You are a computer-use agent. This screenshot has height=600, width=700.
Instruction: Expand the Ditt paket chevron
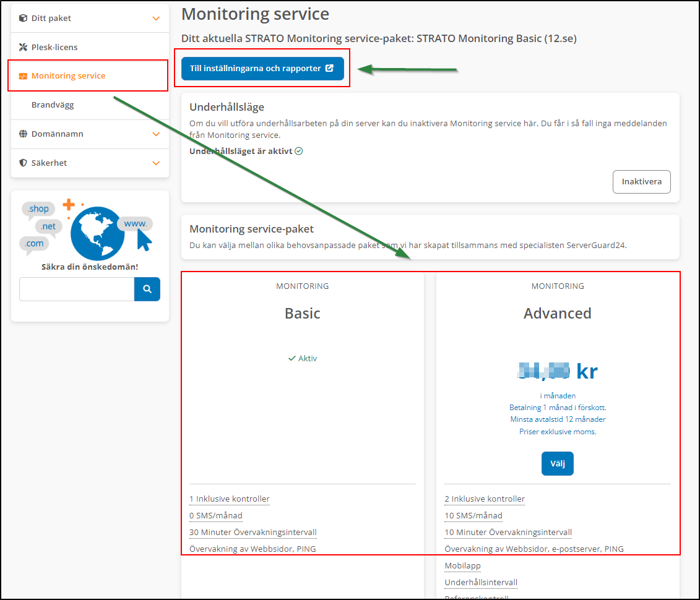(156, 19)
